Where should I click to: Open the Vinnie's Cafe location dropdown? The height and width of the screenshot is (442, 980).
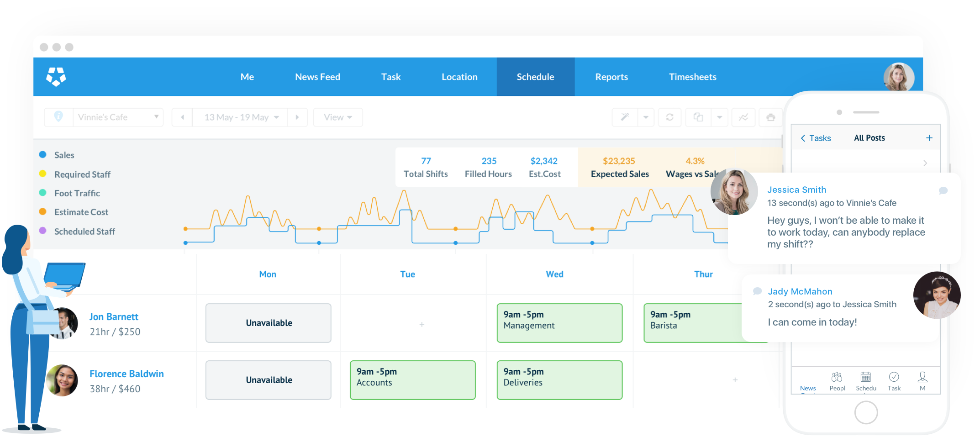coord(118,117)
